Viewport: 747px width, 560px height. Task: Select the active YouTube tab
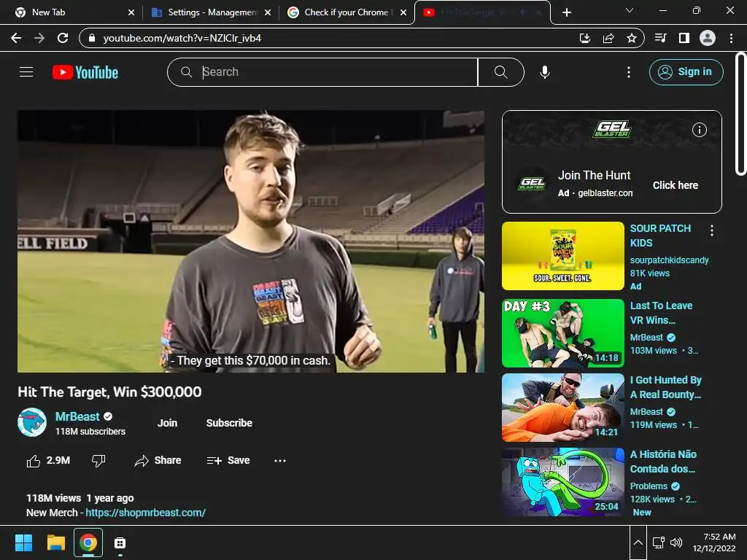tap(483, 12)
